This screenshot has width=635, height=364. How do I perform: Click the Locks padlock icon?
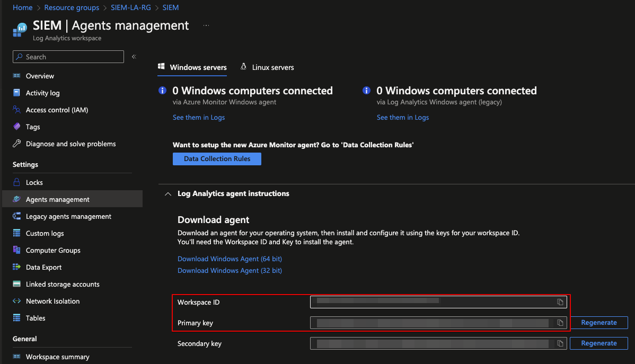coord(16,182)
